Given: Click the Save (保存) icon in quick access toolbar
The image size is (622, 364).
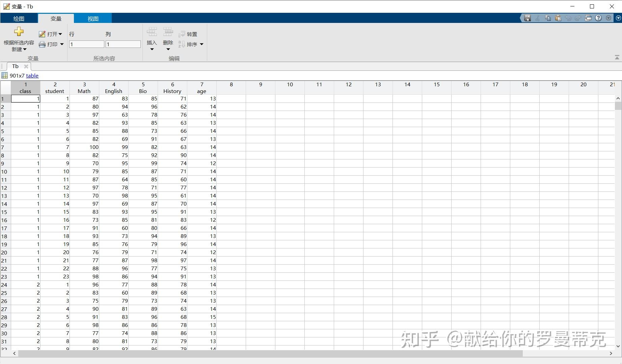Looking at the screenshot, I should 528,18.
